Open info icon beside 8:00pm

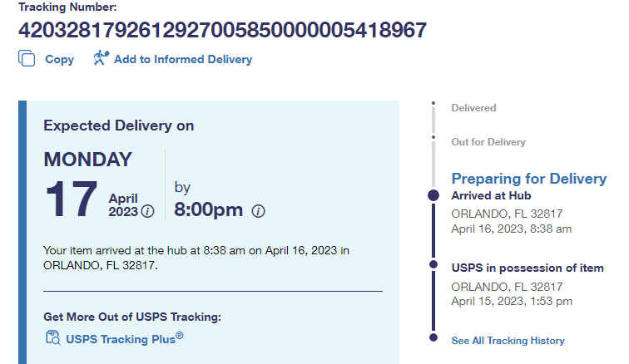[258, 211]
